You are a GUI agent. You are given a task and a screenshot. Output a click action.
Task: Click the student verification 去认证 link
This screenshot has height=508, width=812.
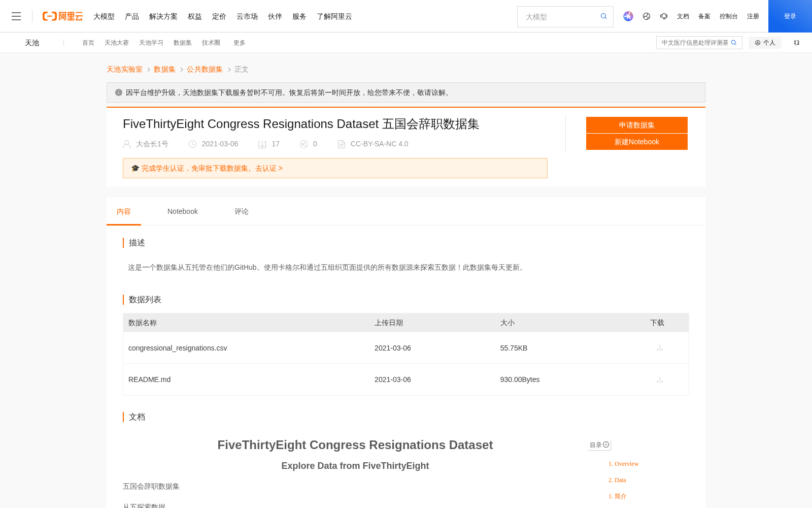tap(269, 168)
